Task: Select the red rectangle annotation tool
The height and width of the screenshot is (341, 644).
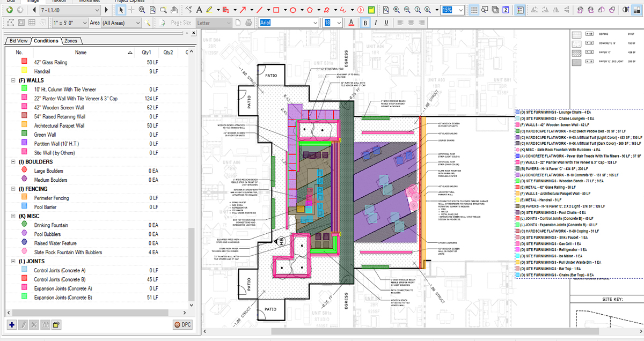Action: 276,10
